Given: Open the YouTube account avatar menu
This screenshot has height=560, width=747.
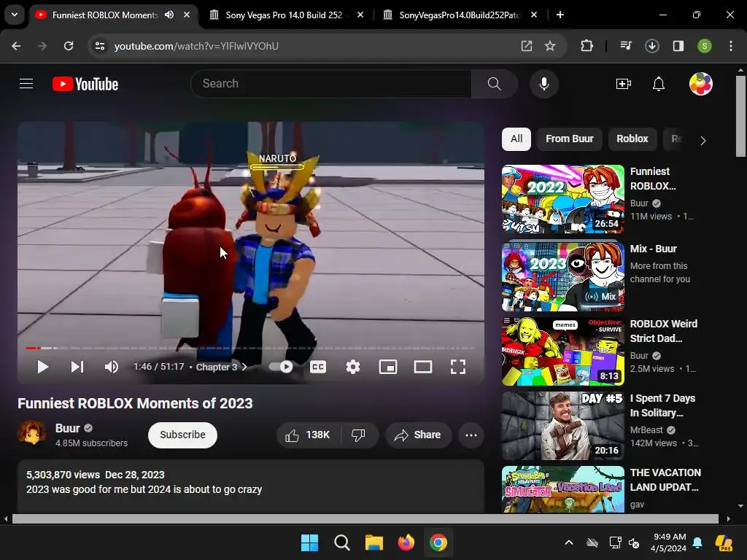Looking at the screenshot, I should point(700,84).
